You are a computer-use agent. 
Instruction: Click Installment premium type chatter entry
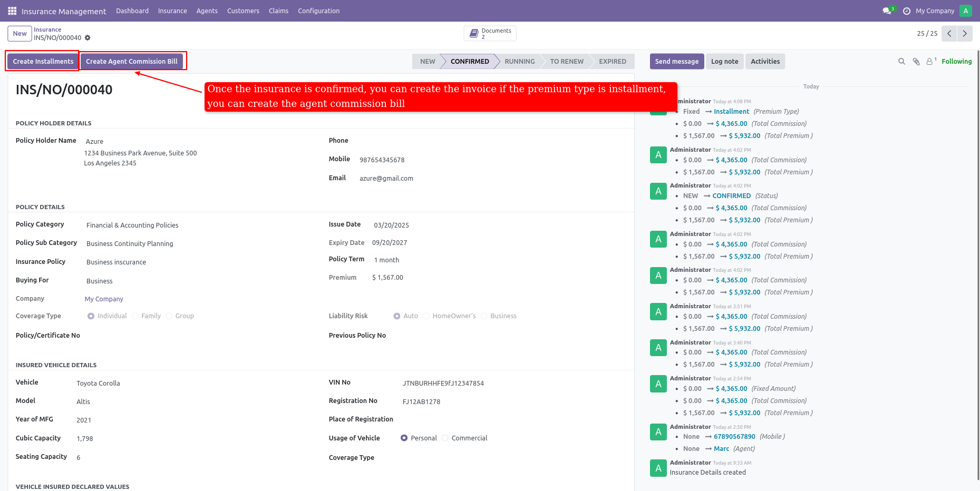point(731,112)
